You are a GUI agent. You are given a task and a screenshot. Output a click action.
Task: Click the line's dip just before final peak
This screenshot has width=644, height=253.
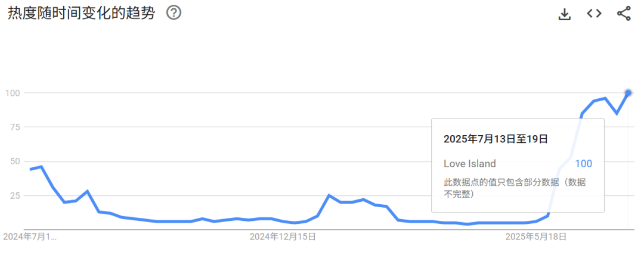617,113
